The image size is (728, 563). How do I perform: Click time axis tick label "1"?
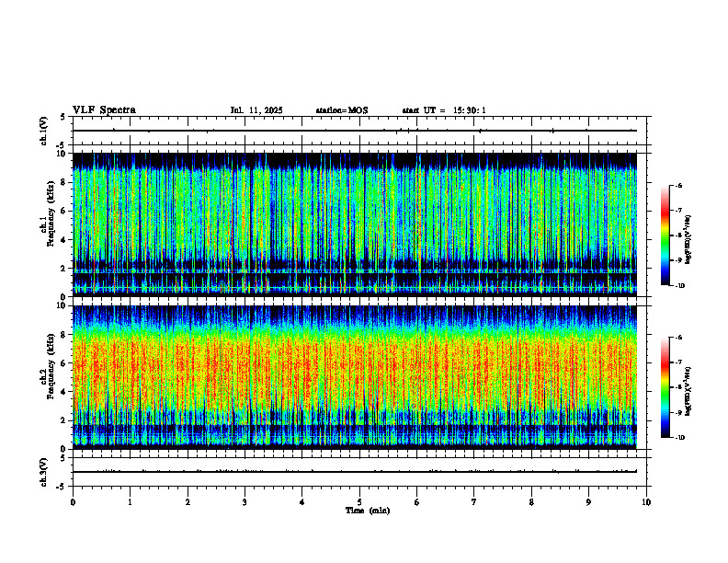tap(130, 502)
